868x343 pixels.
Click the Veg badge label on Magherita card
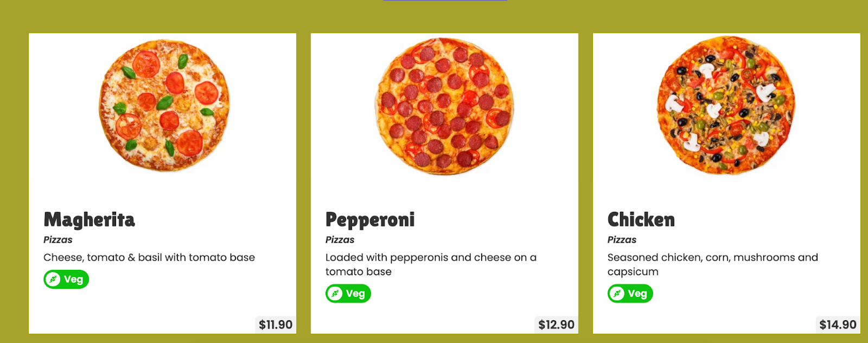(x=73, y=280)
